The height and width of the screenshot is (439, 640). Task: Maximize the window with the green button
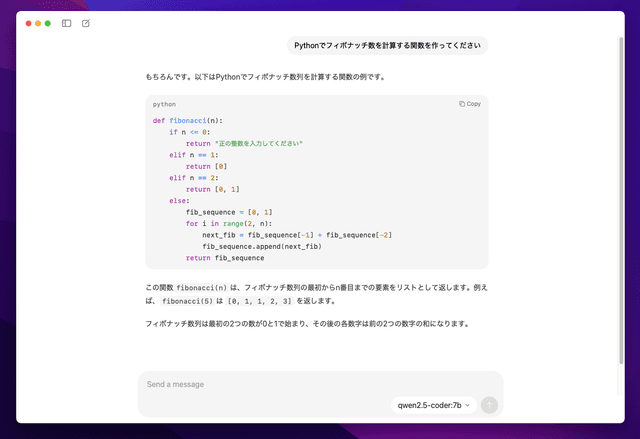[48, 23]
